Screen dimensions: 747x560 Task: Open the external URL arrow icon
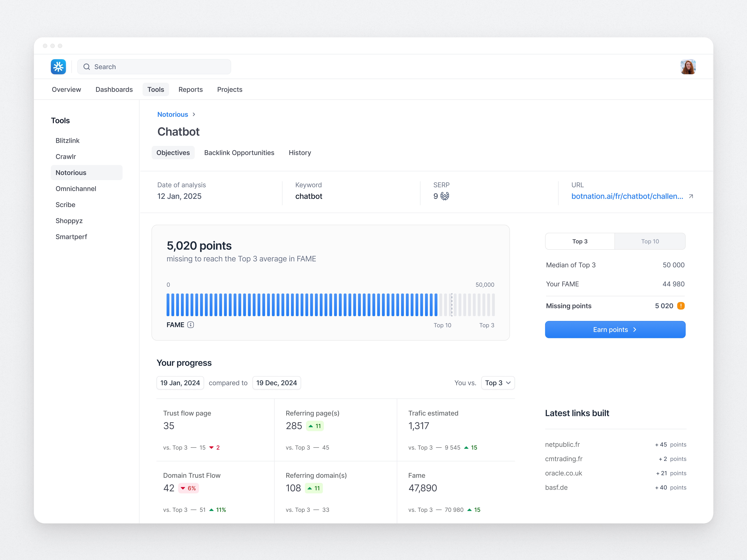[x=691, y=196]
